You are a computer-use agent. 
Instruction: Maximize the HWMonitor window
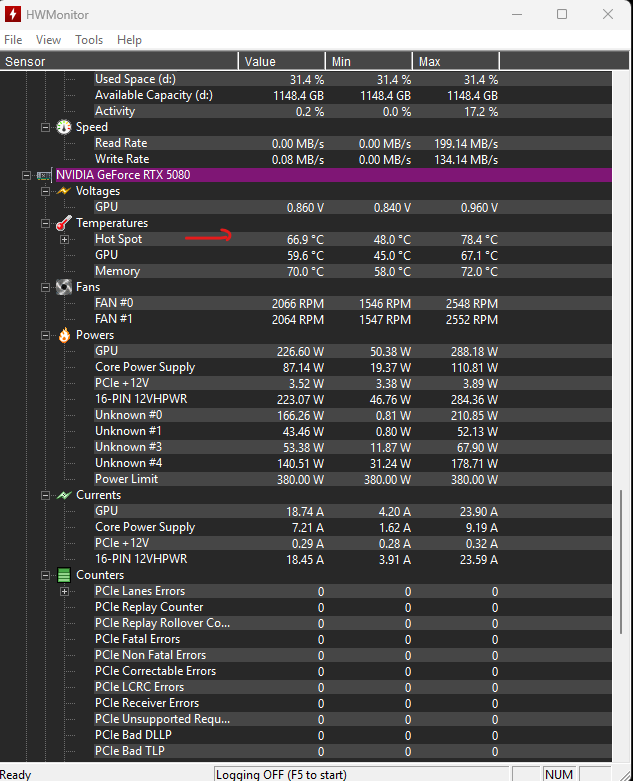(562, 14)
